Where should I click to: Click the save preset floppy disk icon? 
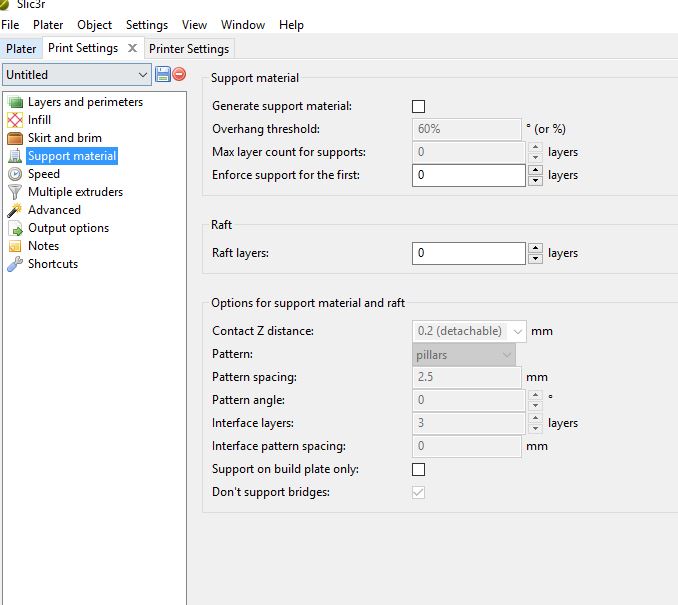pyautogui.click(x=163, y=74)
